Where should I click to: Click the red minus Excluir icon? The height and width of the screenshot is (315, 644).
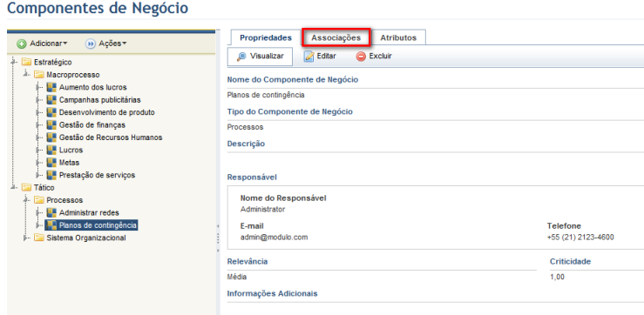pos(361,57)
